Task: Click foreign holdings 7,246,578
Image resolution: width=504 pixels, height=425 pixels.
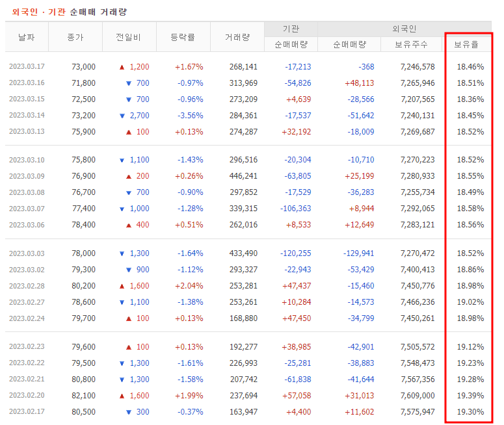Action: tap(418, 67)
